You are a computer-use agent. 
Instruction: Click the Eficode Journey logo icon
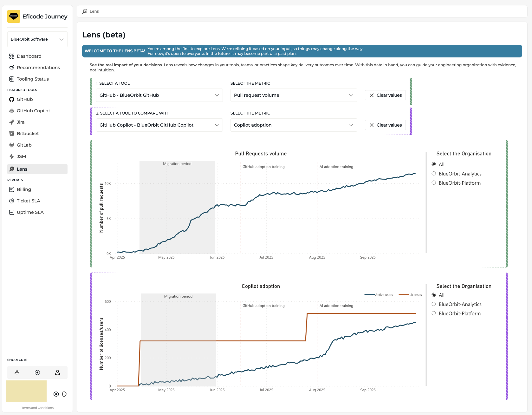pyautogui.click(x=14, y=16)
